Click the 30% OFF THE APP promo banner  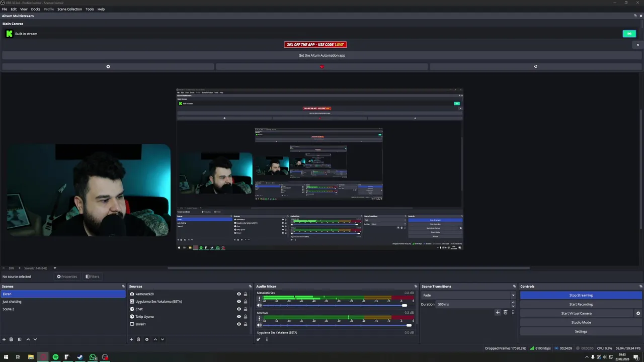tap(315, 45)
